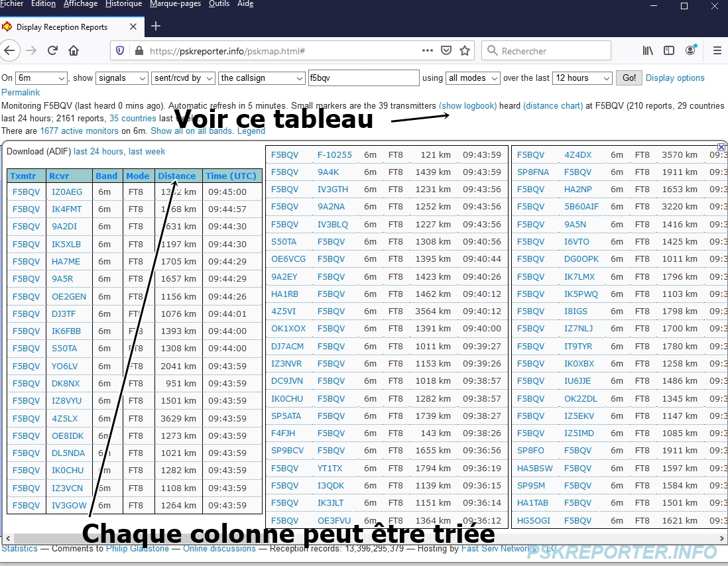The height and width of the screenshot is (566, 728).
Task: Open the Affichage menu
Action: pos(81,4)
